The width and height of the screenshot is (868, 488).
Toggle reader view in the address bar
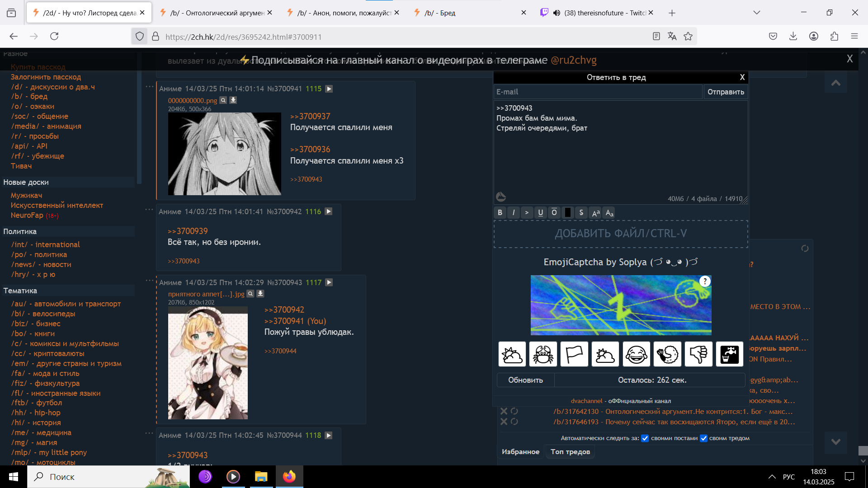[656, 37]
